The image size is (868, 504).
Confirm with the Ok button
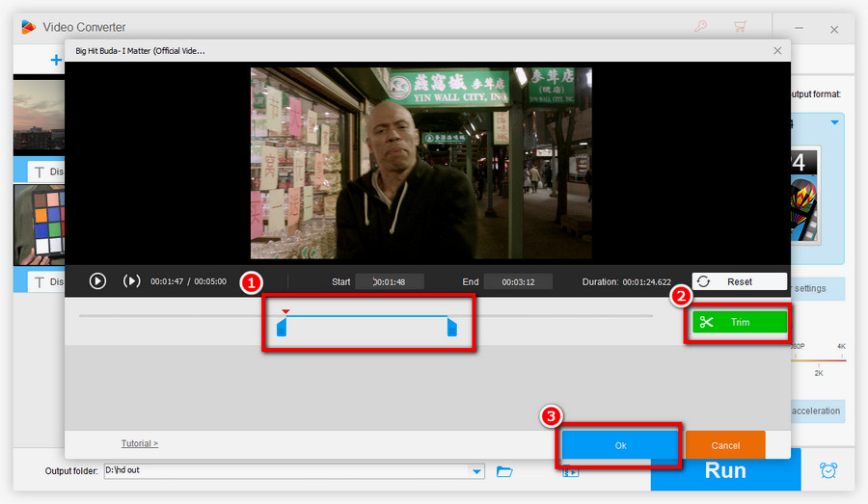pos(620,445)
